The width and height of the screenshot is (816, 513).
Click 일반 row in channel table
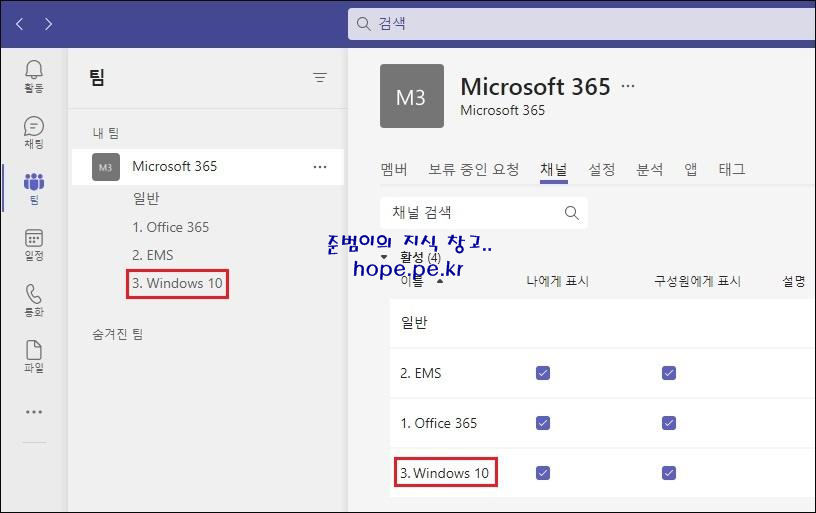click(602, 323)
